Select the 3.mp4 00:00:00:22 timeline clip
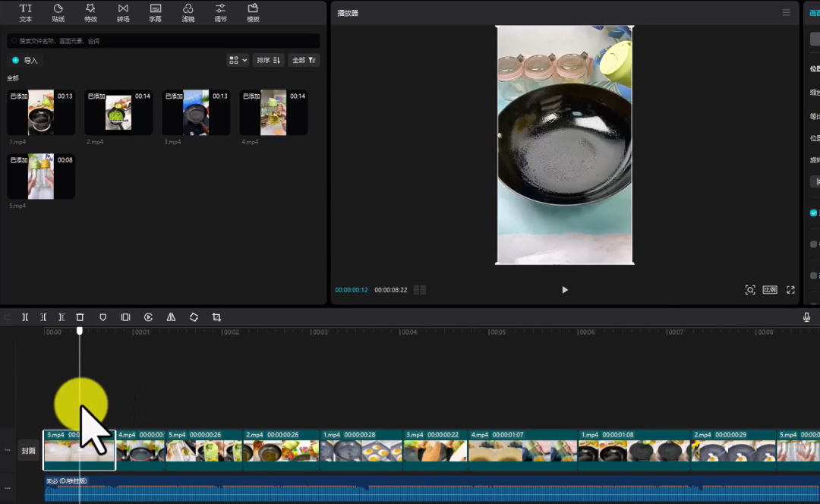The height and width of the screenshot is (504, 820). coord(436,450)
